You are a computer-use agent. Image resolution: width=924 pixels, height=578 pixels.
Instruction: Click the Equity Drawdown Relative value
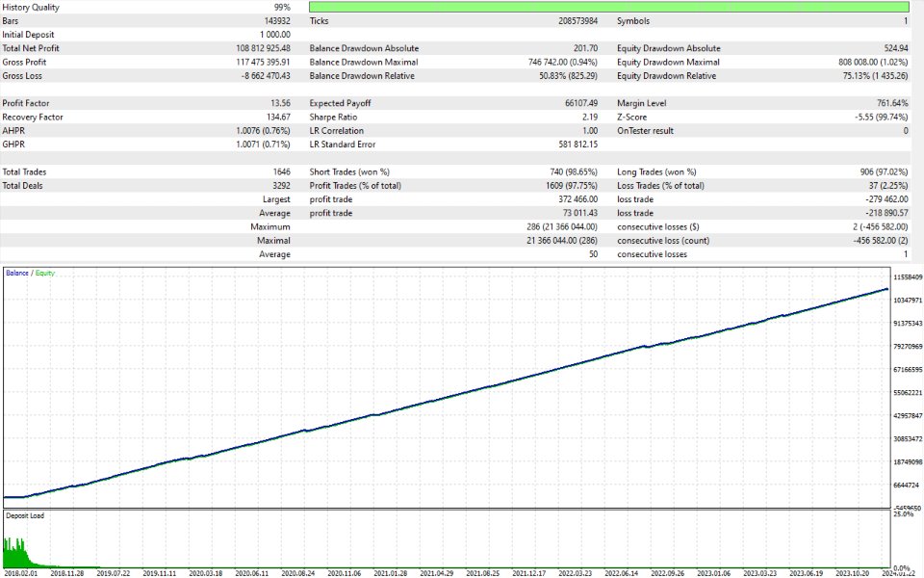click(x=875, y=76)
